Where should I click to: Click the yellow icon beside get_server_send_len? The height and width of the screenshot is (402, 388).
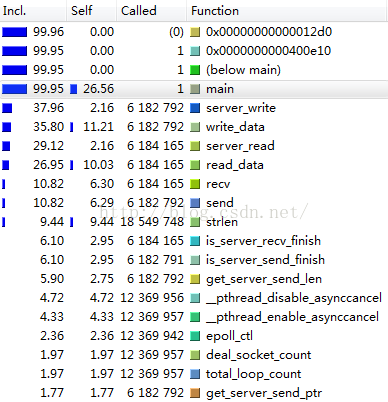coord(195,279)
